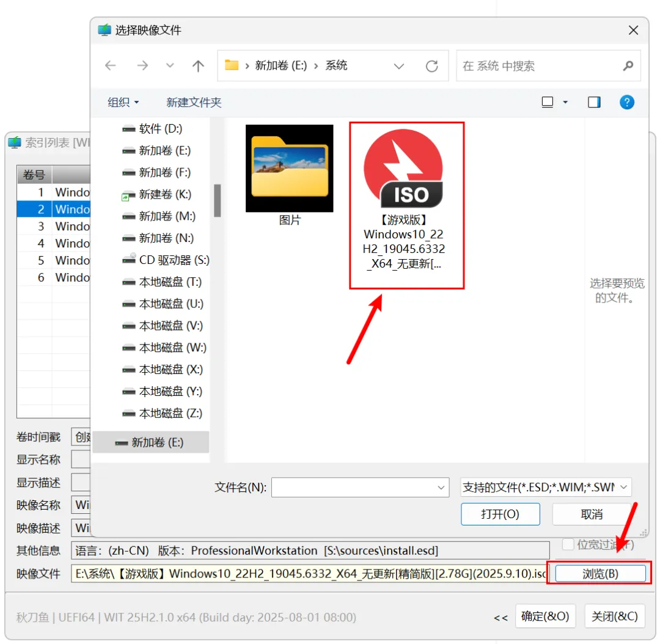Toggle the preview pane icon
The height and width of the screenshot is (644, 660).
coord(594,102)
